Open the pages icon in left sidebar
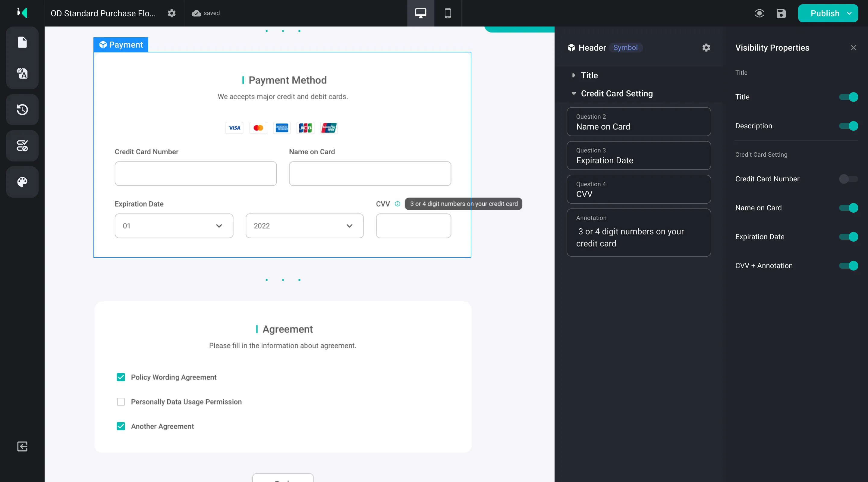Screen dimensions: 868x482 coord(22,42)
